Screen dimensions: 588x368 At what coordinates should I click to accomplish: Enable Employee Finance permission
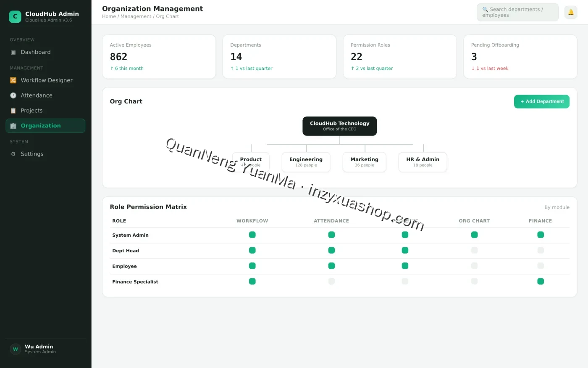(x=541, y=266)
